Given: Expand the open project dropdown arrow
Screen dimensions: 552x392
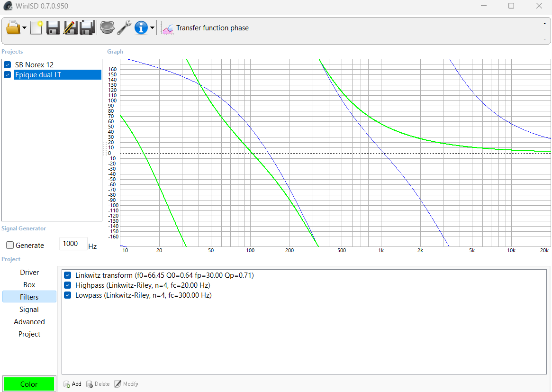Looking at the screenshot, I should tap(24, 28).
